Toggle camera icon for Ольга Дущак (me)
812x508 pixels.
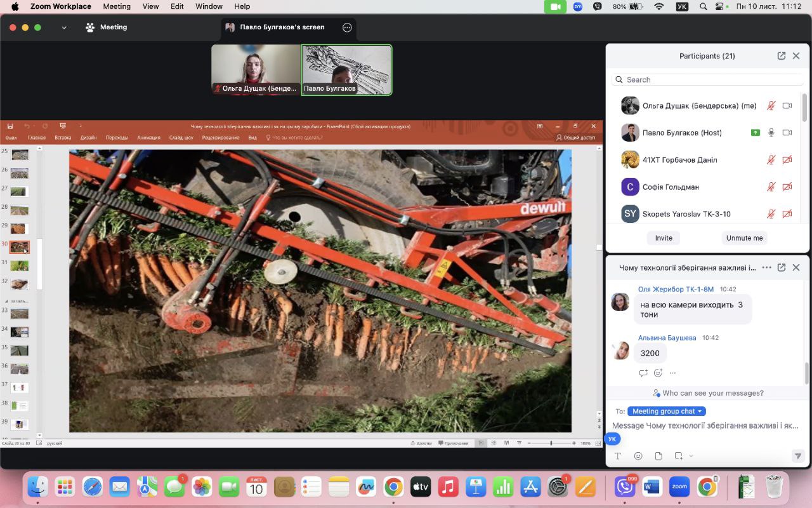(787, 106)
